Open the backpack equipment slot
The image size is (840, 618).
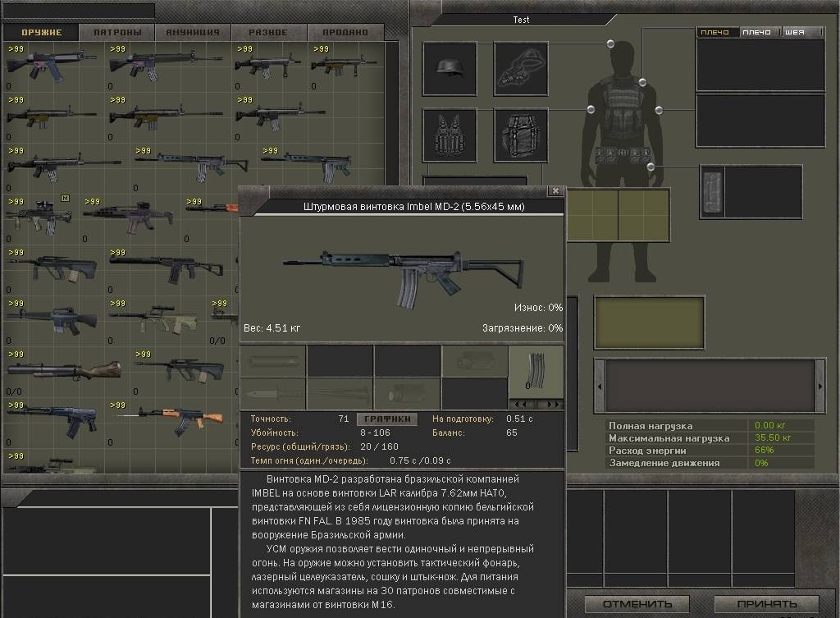pos(521,135)
